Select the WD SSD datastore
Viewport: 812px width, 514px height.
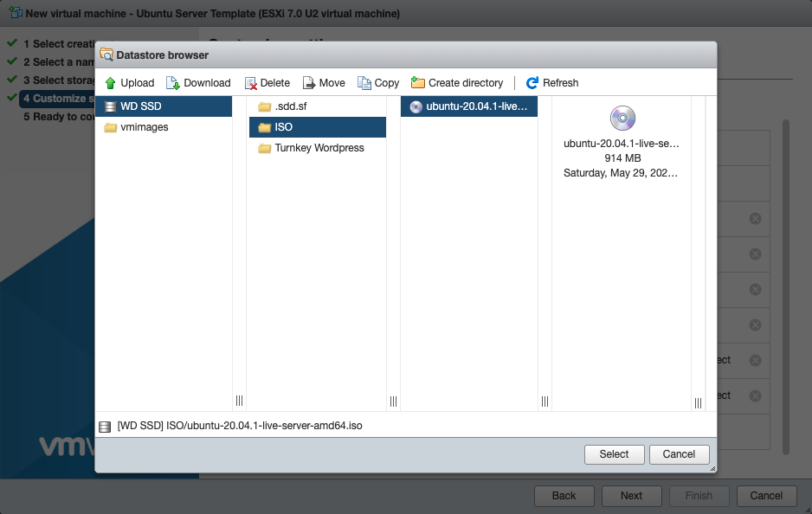point(164,106)
